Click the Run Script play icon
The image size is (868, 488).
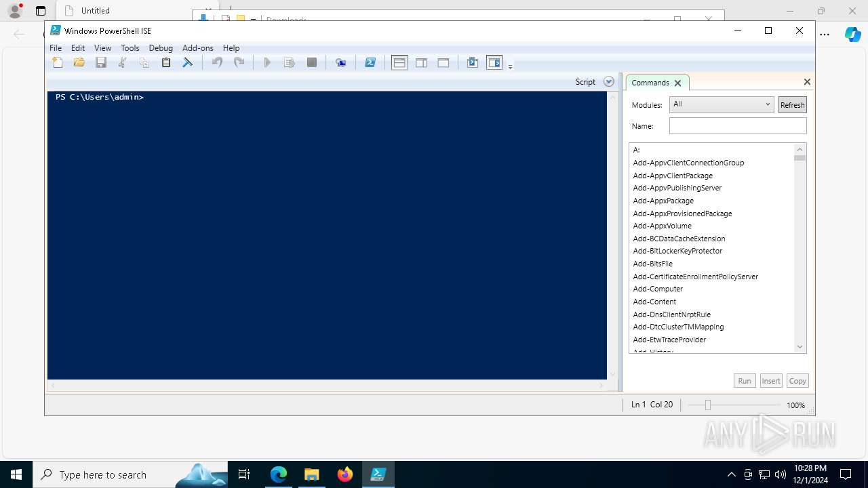point(267,63)
